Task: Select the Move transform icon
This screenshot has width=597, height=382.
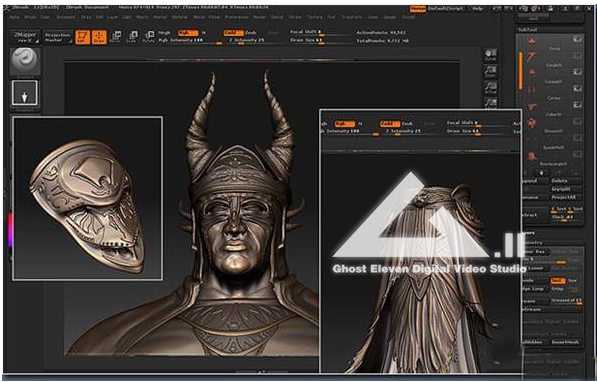Action: [x=116, y=37]
